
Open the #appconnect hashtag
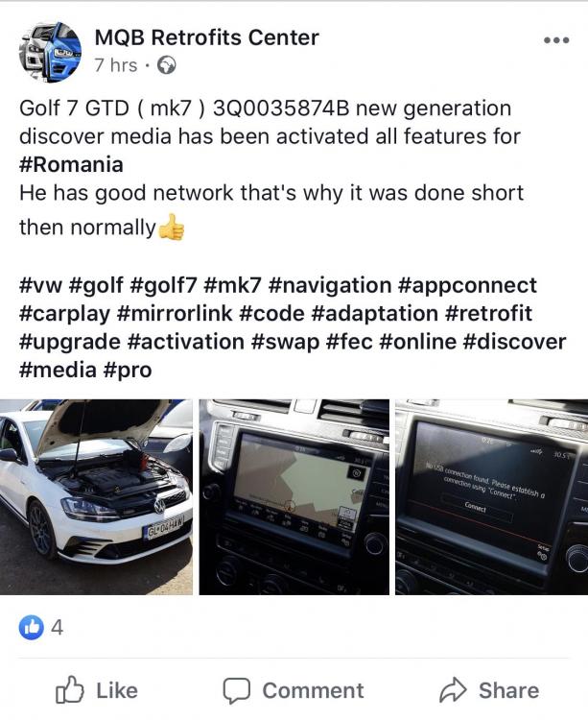(467, 286)
